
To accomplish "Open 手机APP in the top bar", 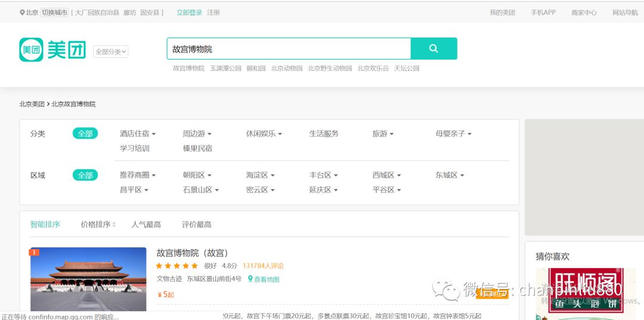I will coord(543,13).
